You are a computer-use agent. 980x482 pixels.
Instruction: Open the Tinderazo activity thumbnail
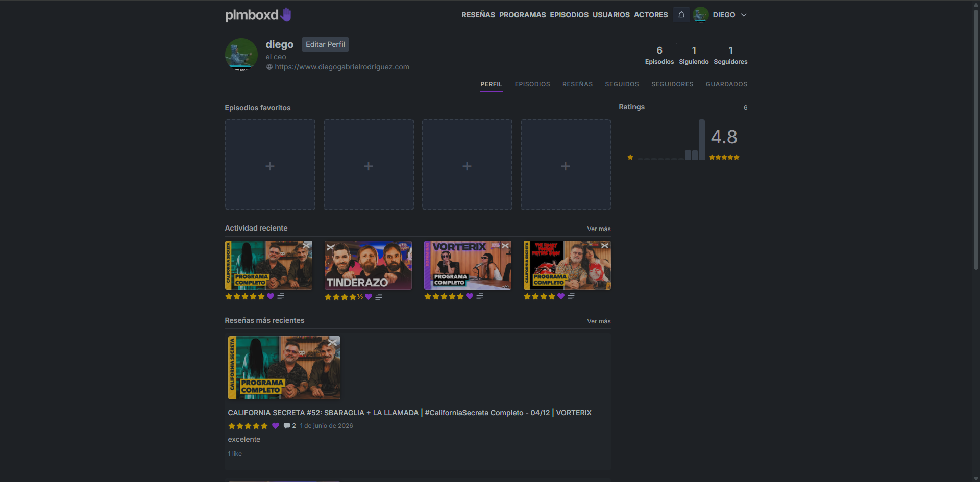click(368, 265)
